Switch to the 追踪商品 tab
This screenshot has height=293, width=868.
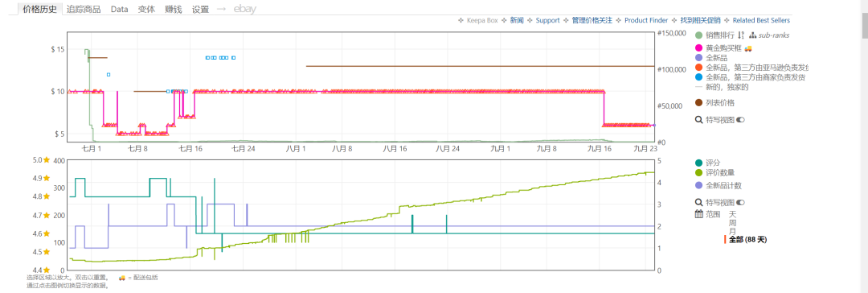pyautogui.click(x=84, y=10)
